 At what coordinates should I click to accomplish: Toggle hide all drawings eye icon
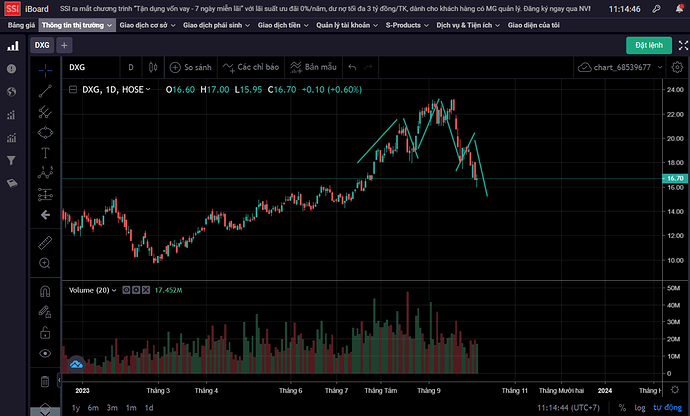pos(45,353)
